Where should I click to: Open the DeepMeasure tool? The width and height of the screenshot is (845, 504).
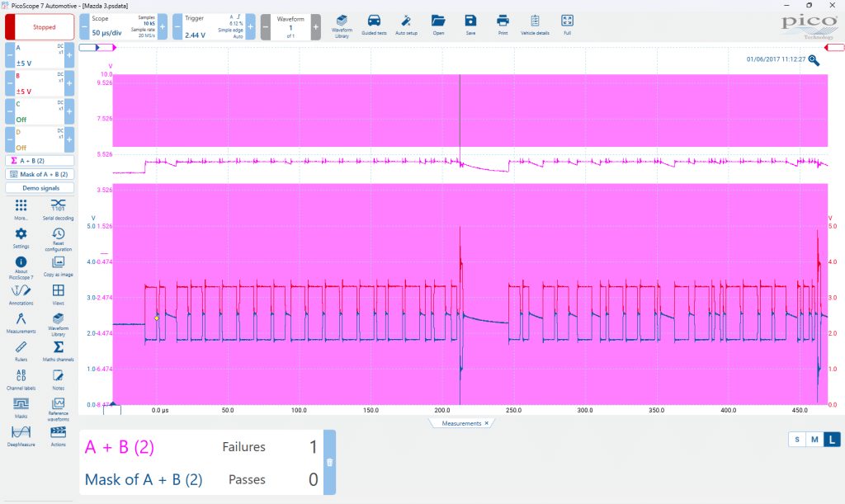coord(21,436)
